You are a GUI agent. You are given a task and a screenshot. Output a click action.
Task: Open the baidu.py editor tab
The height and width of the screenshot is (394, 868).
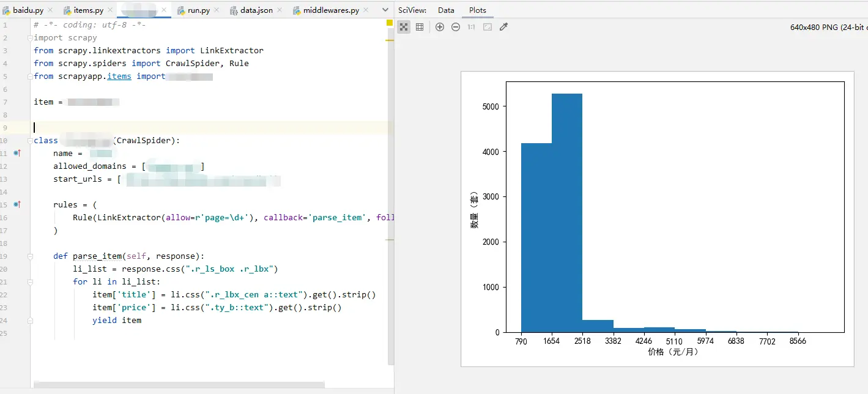pyautogui.click(x=28, y=10)
